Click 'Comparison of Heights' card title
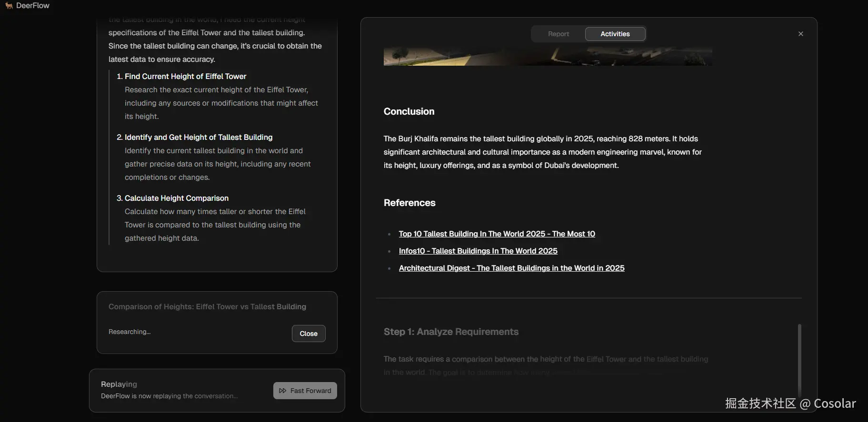This screenshot has height=422, width=868. coord(207,307)
